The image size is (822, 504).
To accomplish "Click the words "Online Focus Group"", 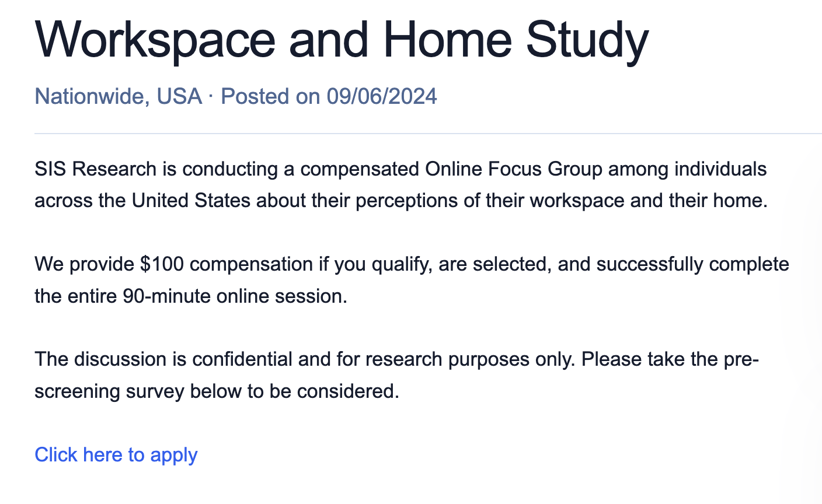I will (x=514, y=169).
